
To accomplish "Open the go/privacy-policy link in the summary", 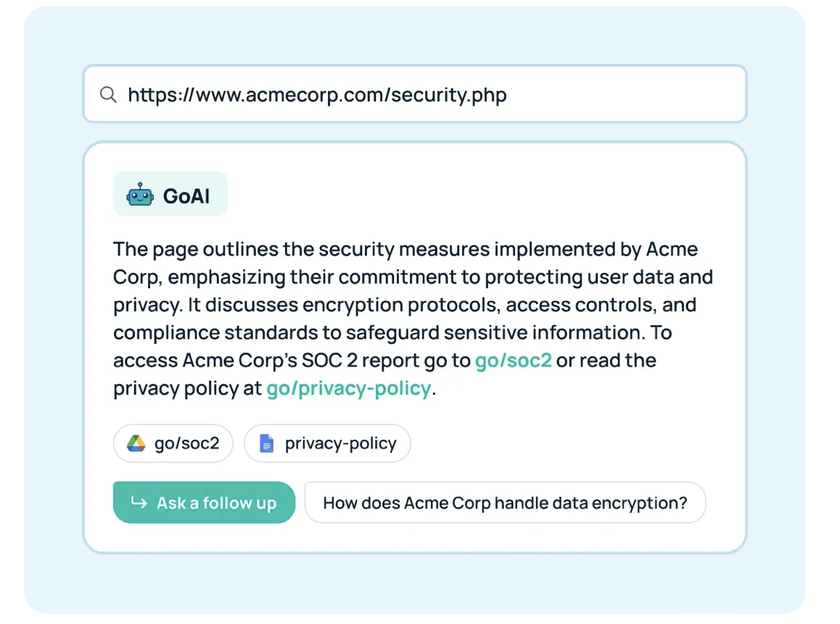I will [348, 388].
